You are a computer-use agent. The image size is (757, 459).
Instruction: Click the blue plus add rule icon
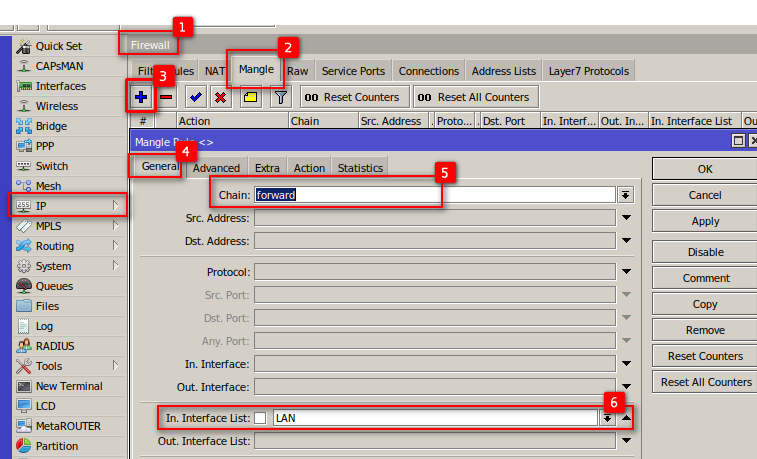pos(142,97)
